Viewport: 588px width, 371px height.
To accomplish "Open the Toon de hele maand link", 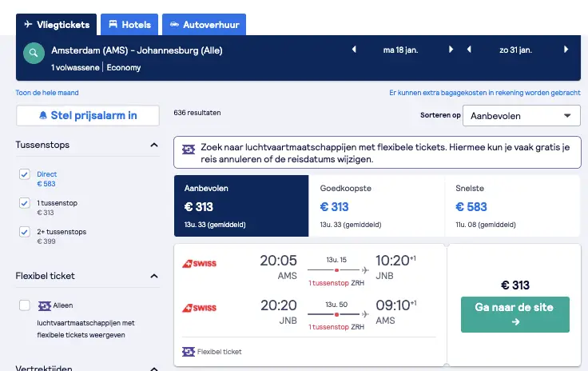I will (x=47, y=93).
